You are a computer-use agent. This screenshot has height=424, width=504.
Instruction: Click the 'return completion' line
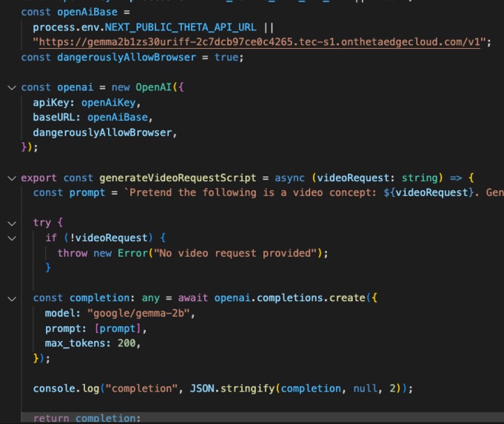tap(87, 418)
